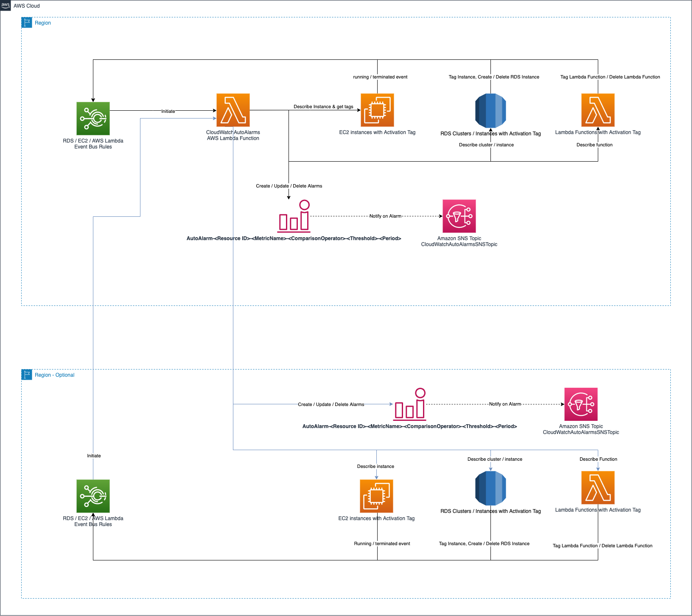The height and width of the screenshot is (616, 692).
Task: Select upper region Lambda Functions with Activation Tag icon
Action: click(x=598, y=110)
